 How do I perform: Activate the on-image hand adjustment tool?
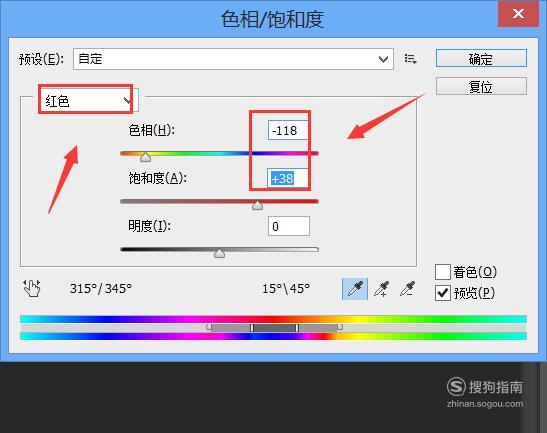(x=32, y=289)
